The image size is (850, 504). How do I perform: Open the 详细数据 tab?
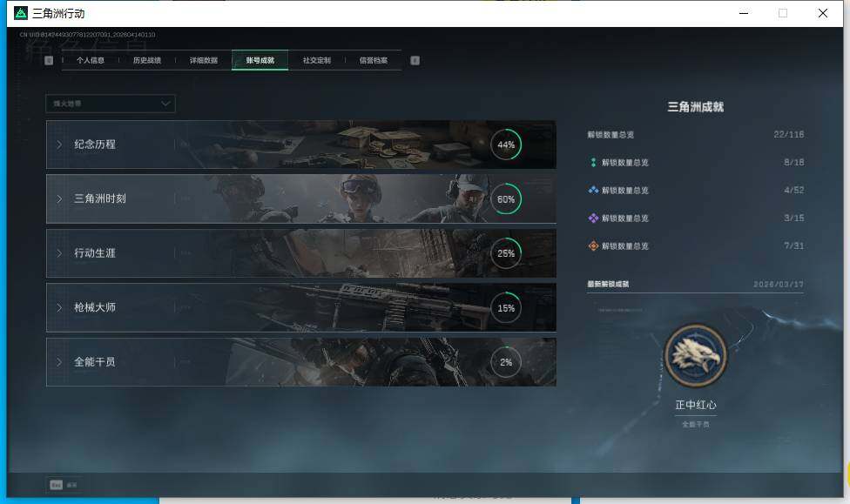click(x=203, y=60)
